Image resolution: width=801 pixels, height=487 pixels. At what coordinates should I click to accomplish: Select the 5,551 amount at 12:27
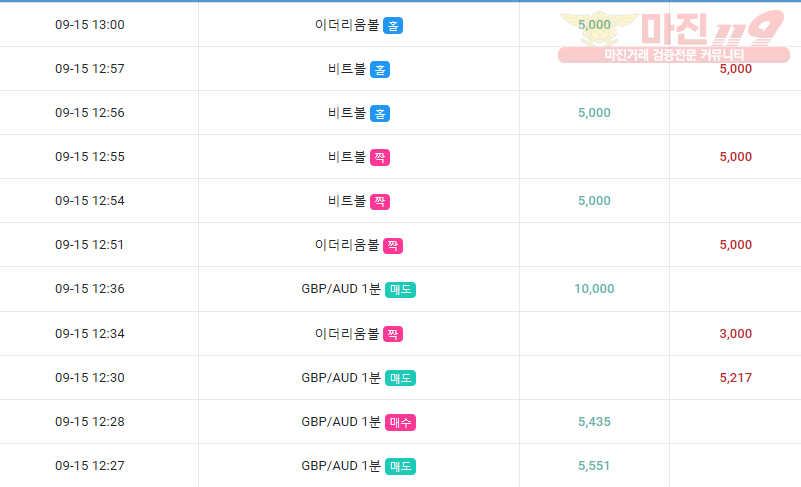click(594, 466)
